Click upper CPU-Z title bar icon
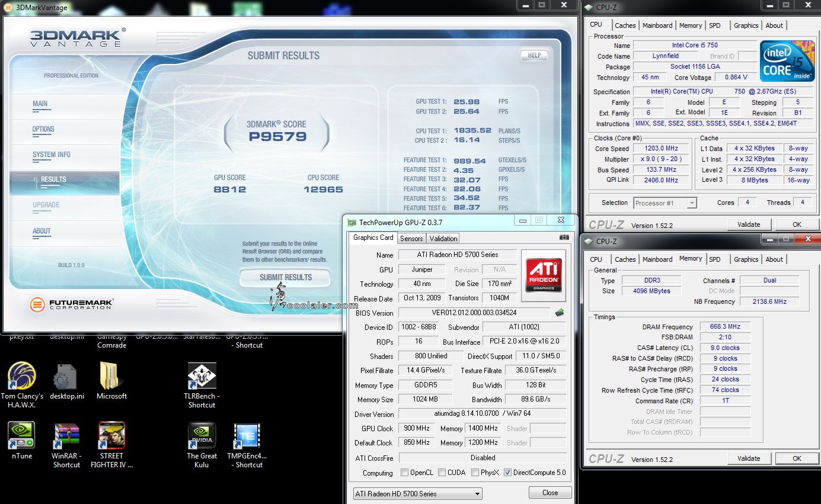The height and width of the screenshot is (504, 821). 589,8
